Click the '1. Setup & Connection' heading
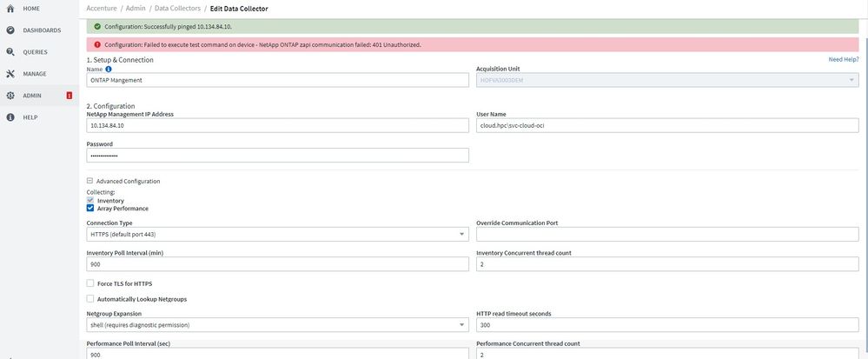The height and width of the screenshot is (359, 868). click(x=120, y=60)
